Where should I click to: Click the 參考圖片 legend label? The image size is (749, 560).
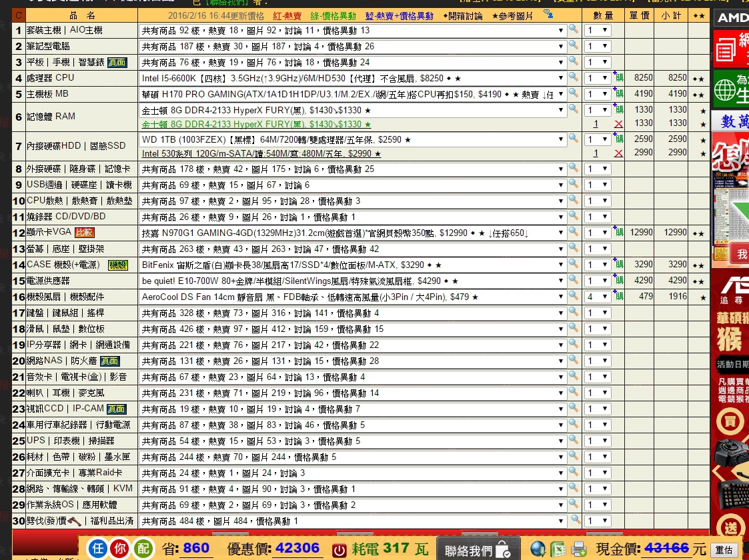tap(512, 16)
